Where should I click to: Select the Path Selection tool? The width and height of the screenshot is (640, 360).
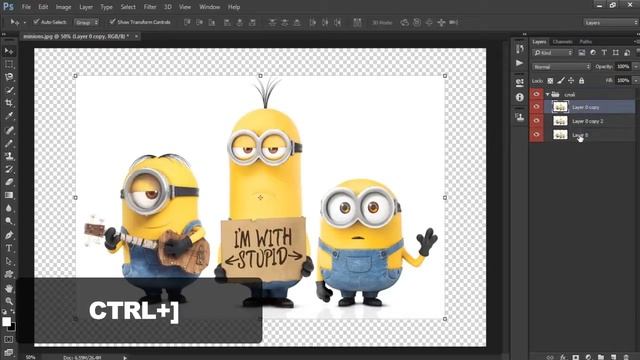point(9,261)
